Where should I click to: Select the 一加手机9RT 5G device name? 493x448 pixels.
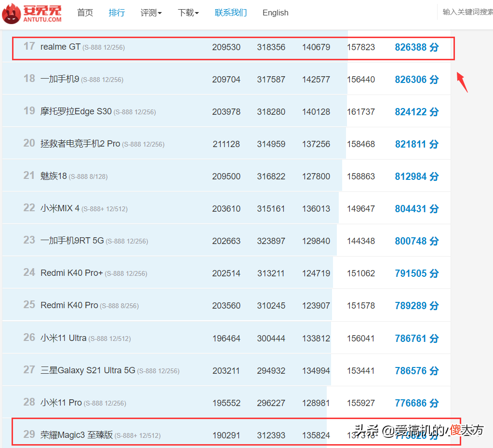(72, 241)
